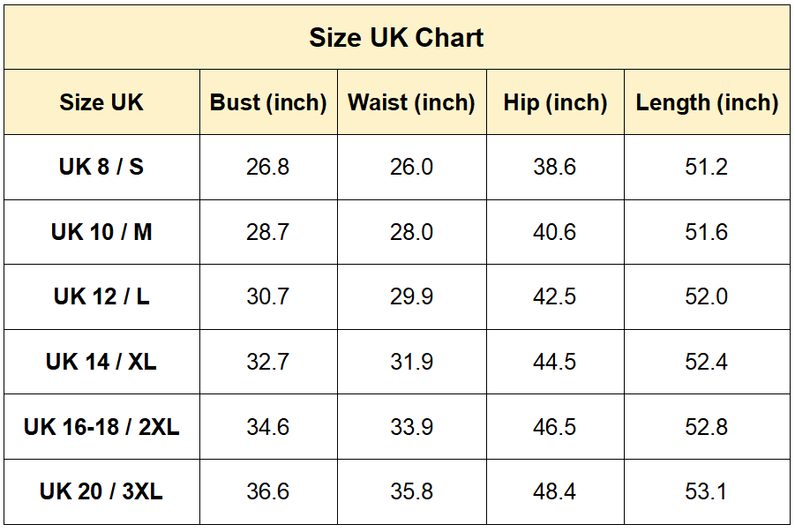795x532 pixels.
Task: Select the UK 20 / 3XL row label
Action: pos(101,491)
